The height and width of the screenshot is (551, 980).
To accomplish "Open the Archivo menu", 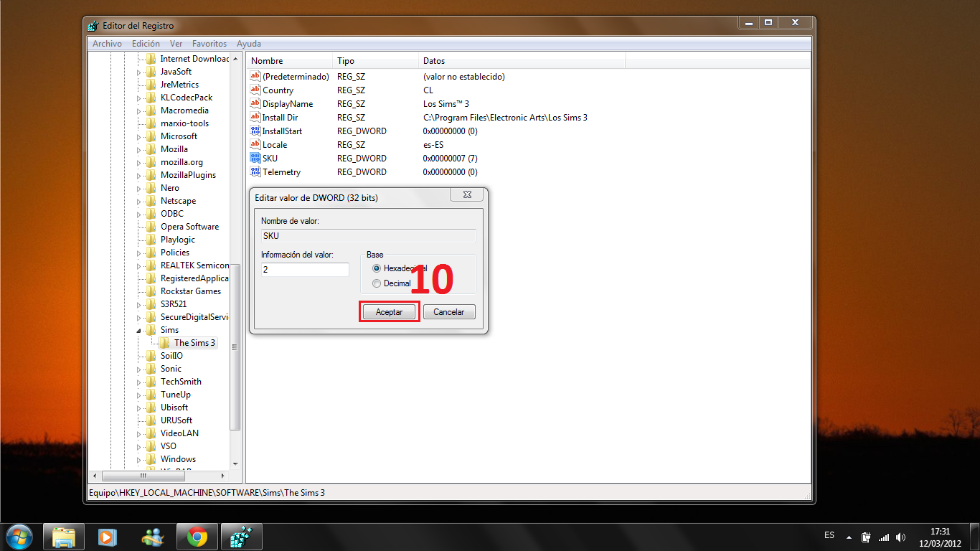I will 107,44.
